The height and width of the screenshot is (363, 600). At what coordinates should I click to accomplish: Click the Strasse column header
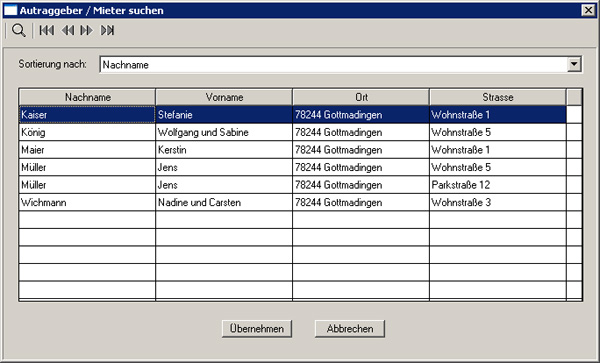click(x=497, y=97)
